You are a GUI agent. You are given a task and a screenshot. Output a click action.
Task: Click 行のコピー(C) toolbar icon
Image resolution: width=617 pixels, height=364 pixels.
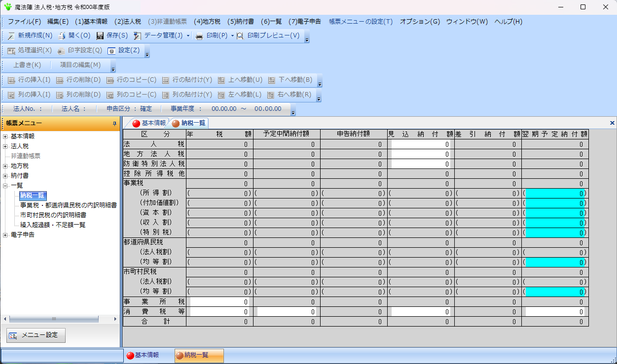(x=110, y=80)
